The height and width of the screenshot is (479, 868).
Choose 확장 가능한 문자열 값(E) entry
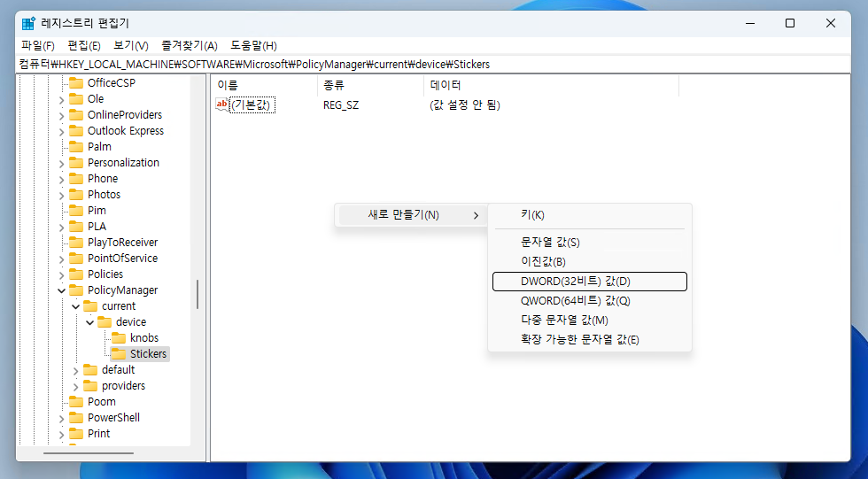point(590,340)
